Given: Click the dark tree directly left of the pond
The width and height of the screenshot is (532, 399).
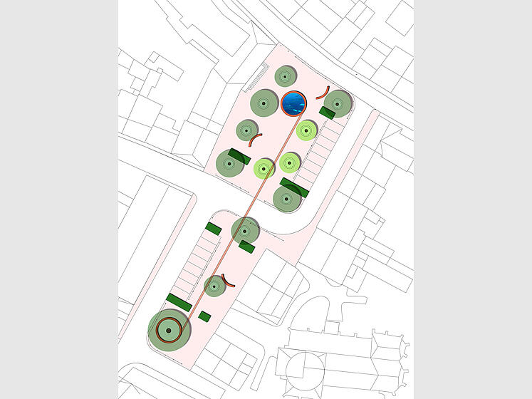Looking at the screenshot, I should [x=264, y=103].
